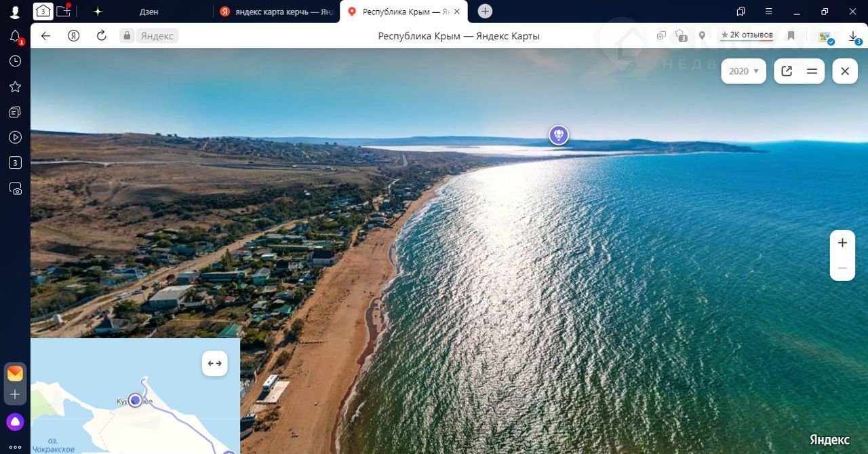
Task: Close the panorama viewer
Action: [845, 71]
